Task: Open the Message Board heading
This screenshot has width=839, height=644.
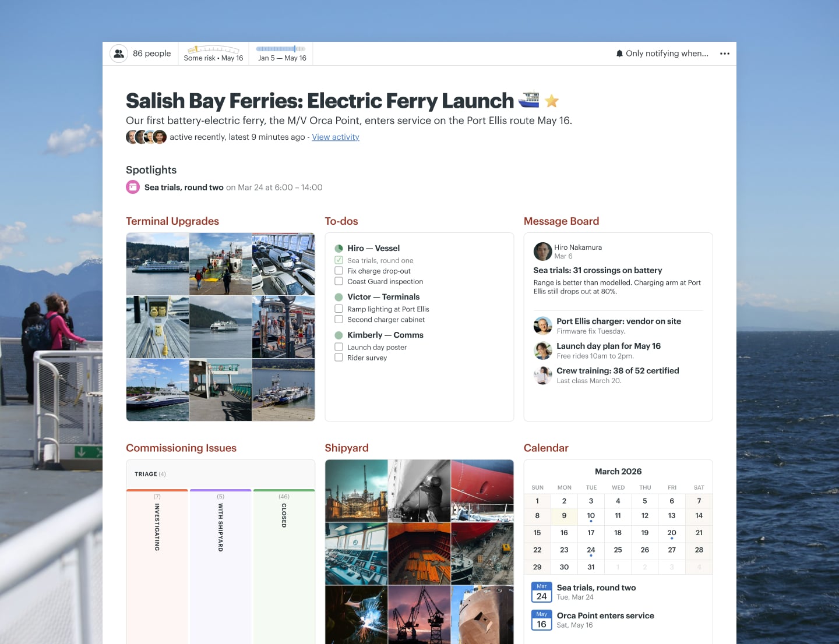Action: (561, 221)
